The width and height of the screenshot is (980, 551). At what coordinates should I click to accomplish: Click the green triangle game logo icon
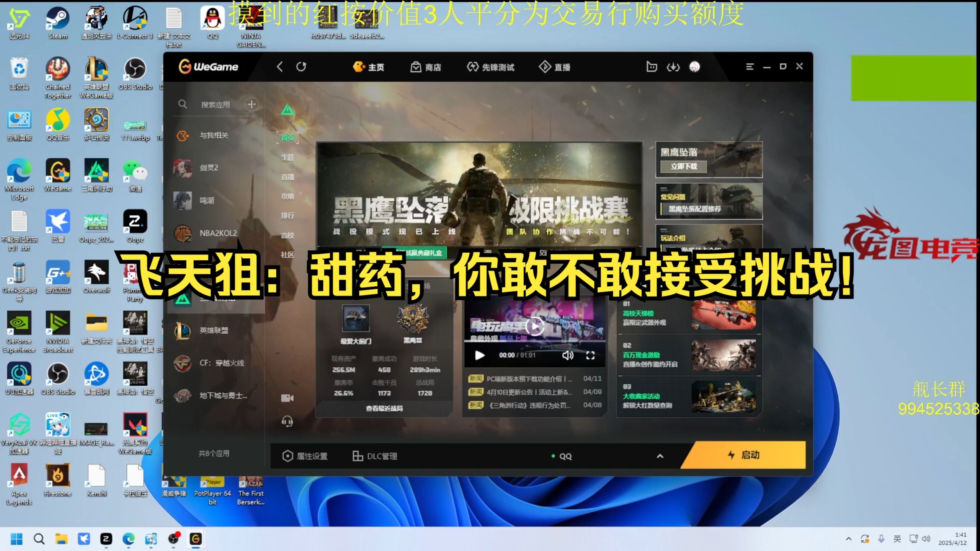(287, 110)
